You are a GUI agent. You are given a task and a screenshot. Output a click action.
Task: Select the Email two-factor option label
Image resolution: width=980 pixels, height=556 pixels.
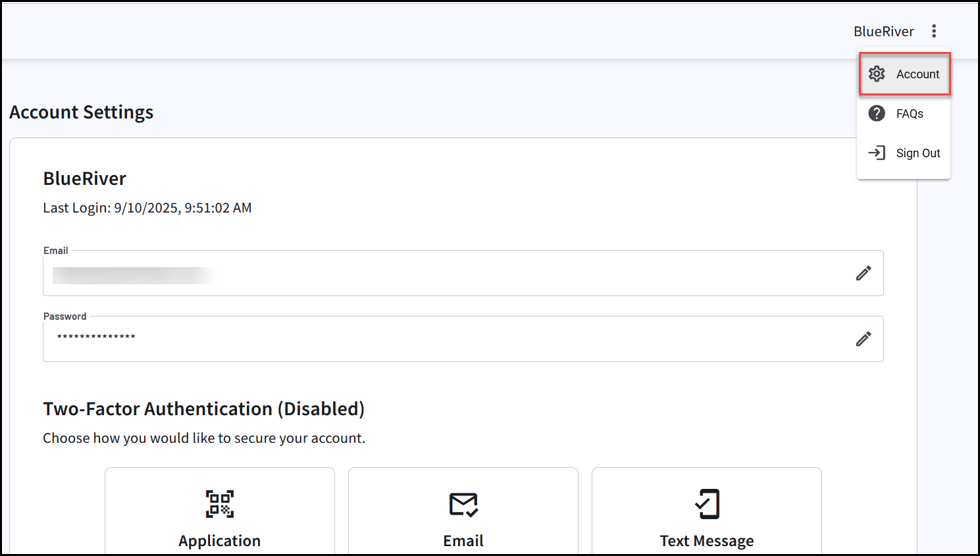click(x=463, y=541)
